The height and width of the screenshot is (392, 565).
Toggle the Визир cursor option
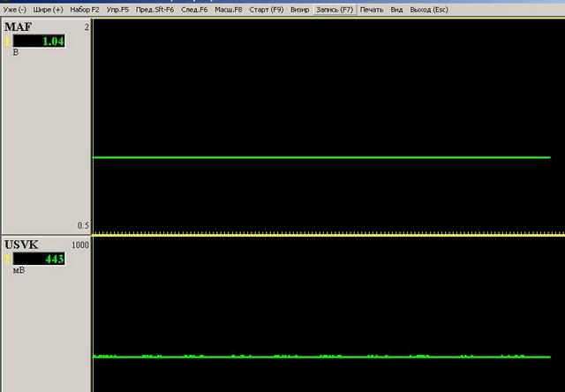point(299,9)
